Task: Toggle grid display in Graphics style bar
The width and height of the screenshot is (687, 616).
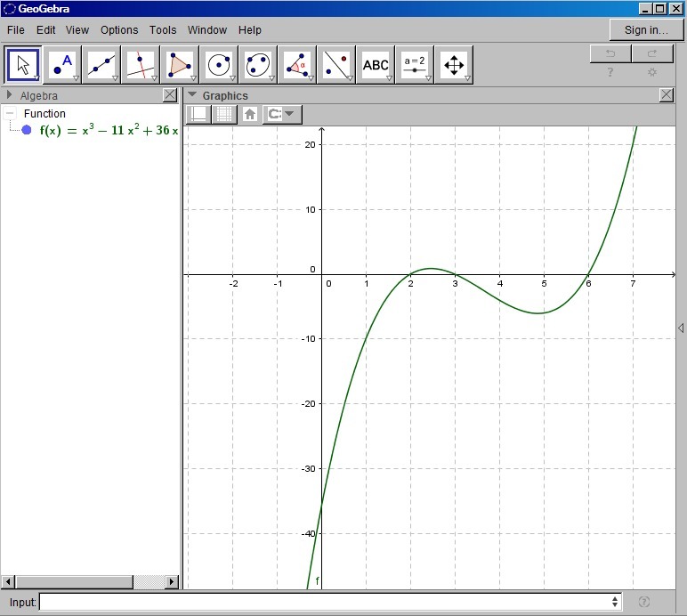Action: pos(224,114)
